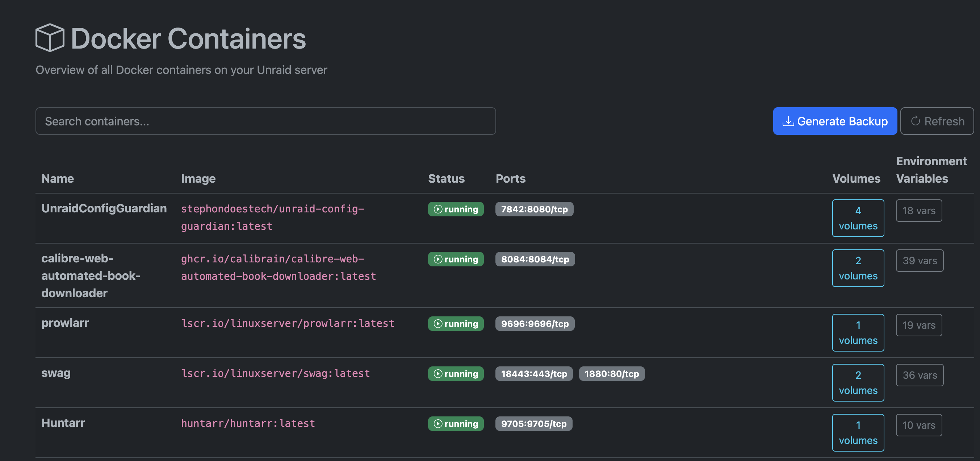
Task: Show 10 vars for Huntarr
Action: 919,425
